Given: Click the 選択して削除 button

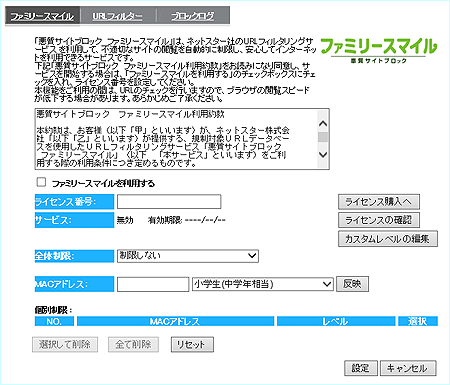Looking at the screenshot, I should [65, 344].
